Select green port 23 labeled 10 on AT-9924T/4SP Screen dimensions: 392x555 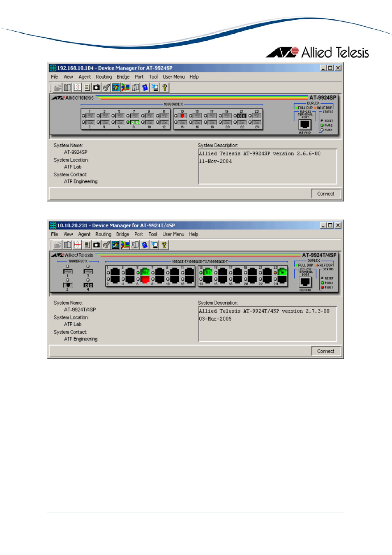282,272
